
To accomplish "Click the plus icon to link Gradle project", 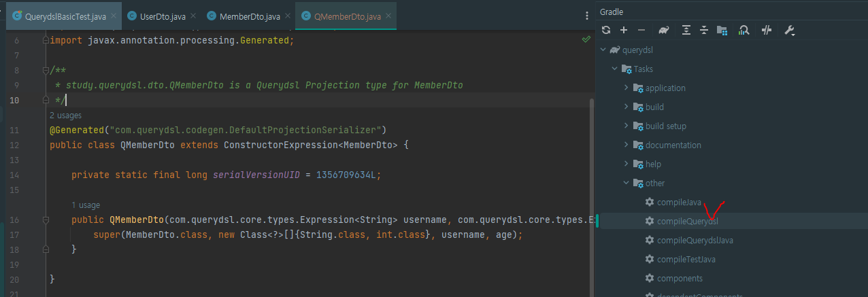I will tap(624, 30).
